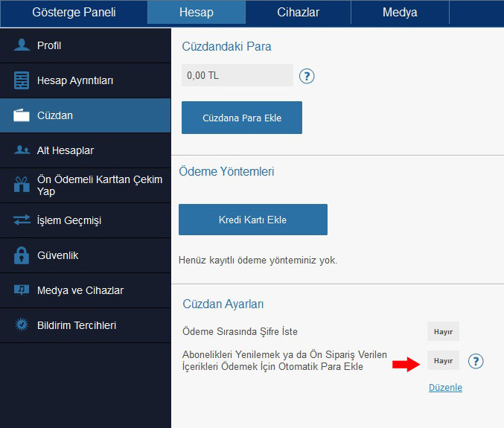
Task: Click the Cüzdana Para Ekle button
Action: 242,118
